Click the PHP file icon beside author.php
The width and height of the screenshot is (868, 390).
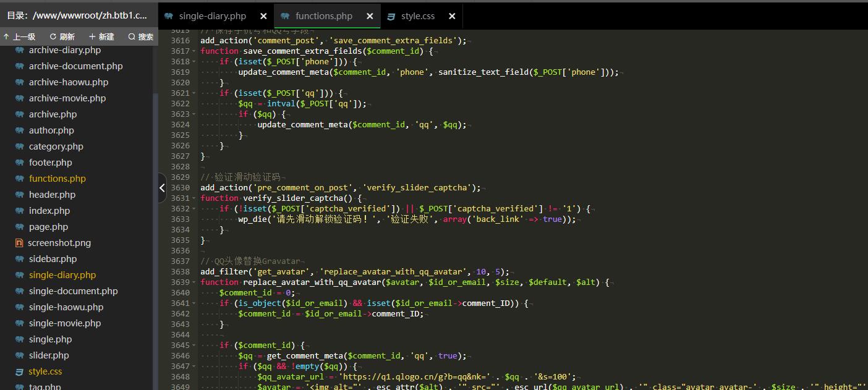click(19, 130)
